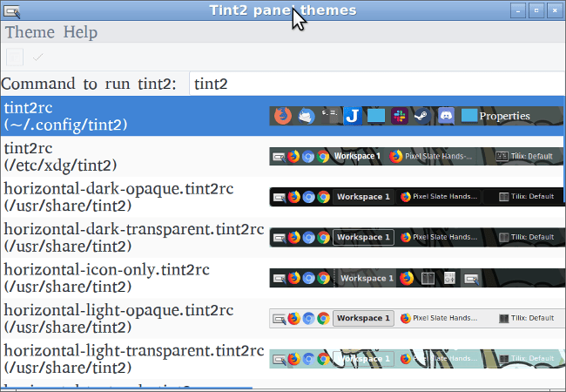Click the checkmark apply theme toolbar icon

[38, 57]
